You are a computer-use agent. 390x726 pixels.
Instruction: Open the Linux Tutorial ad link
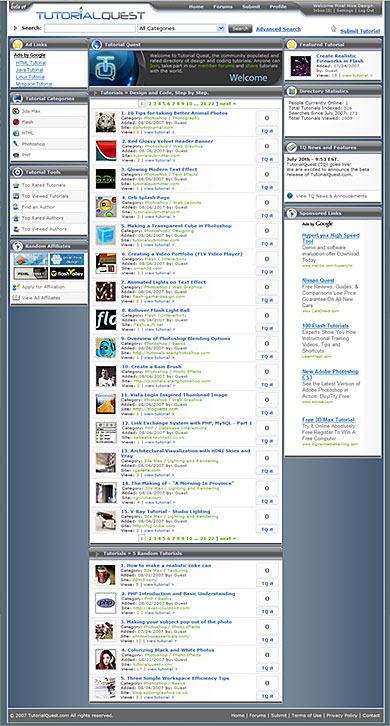[x=30, y=77]
